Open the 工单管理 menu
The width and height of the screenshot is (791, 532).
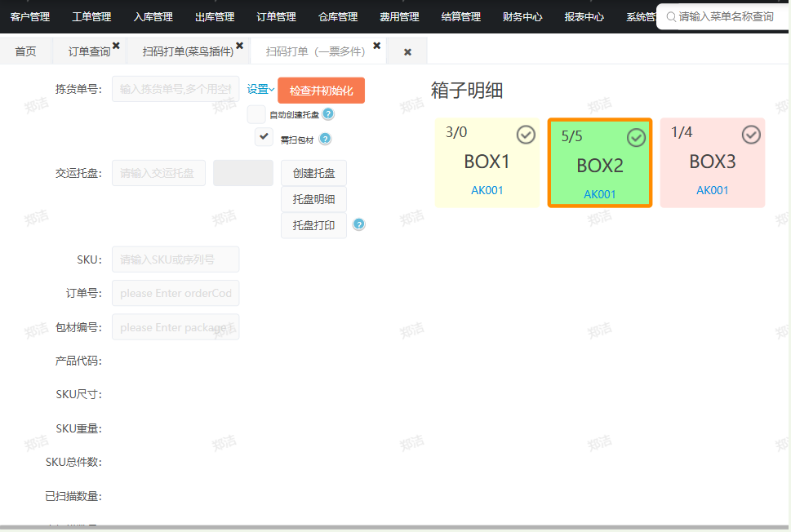(x=91, y=17)
